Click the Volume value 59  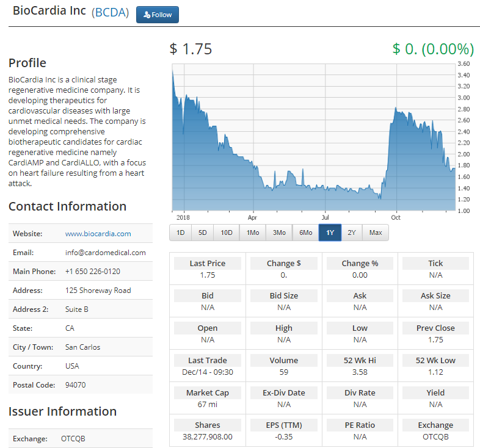click(x=284, y=372)
